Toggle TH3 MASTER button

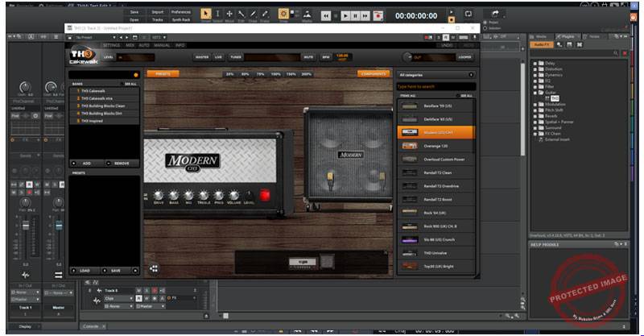[202, 57]
